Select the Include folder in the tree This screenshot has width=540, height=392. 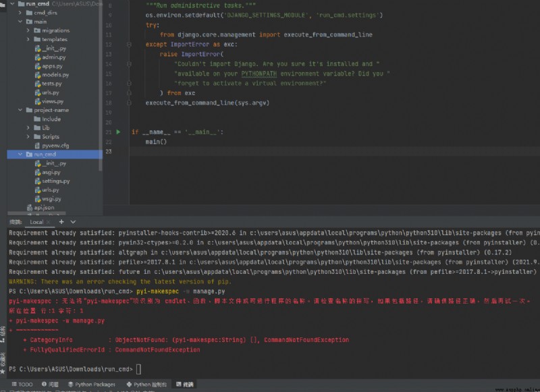pyautogui.click(x=51, y=119)
